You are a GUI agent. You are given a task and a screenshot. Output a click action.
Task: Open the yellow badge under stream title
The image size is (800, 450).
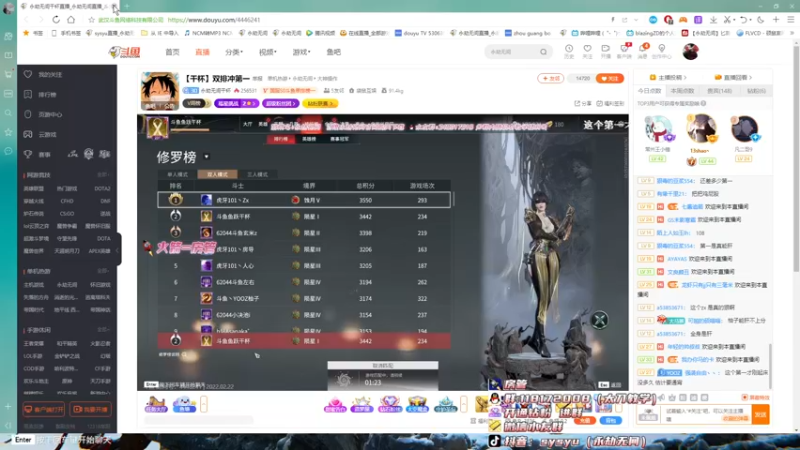coord(320,104)
